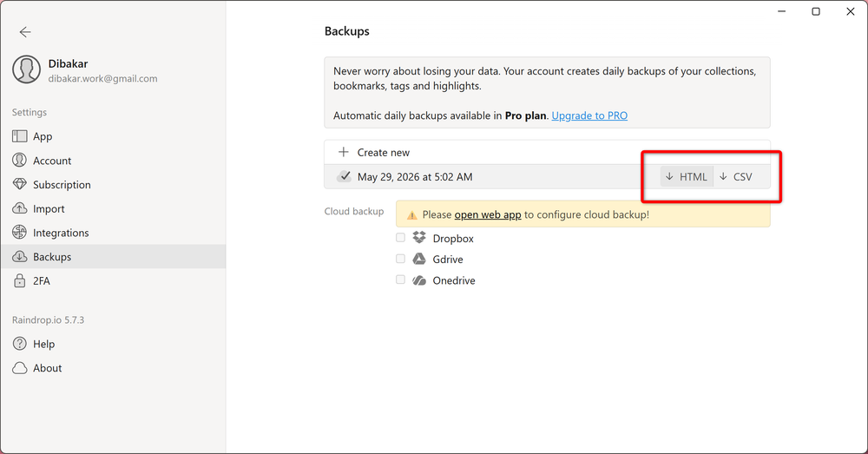Open the profile avatar of Dibakar

pyautogui.click(x=27, y=69)
